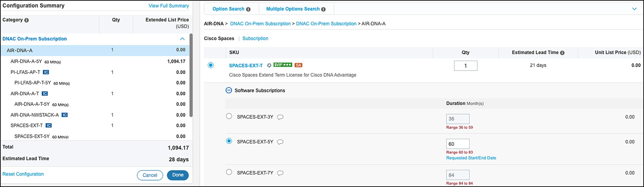Collapse the DNAC On-Prem Subscription section

182,39
